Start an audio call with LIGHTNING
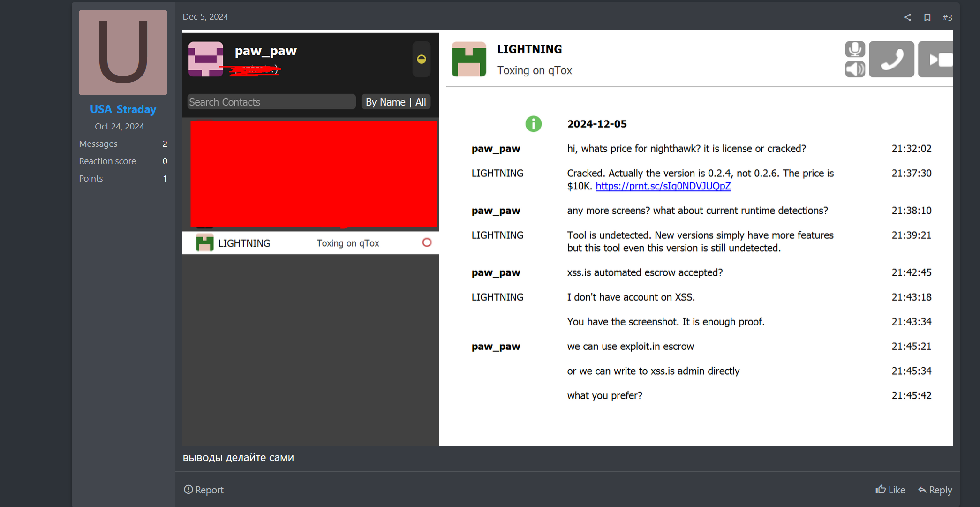 point(891,60)
